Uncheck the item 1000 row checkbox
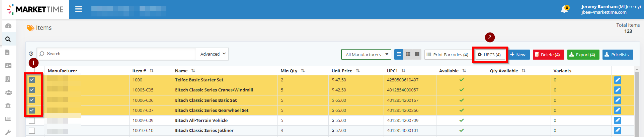The width and height of the screenshot is (644, 137). coord(32,80)
